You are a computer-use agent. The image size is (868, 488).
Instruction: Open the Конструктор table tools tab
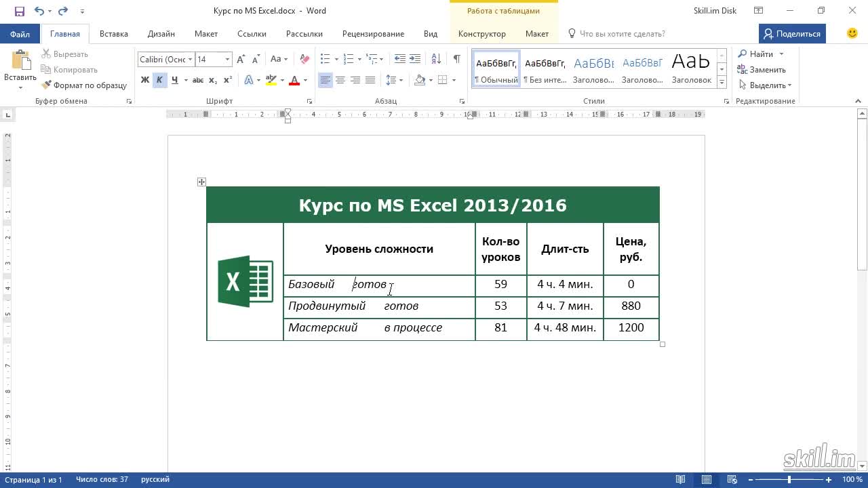click(x=481, y=33)
